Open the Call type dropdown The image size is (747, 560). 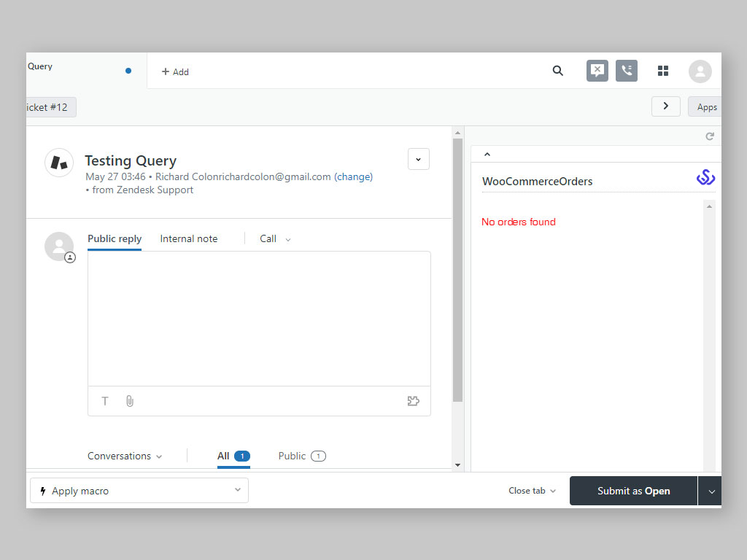pos(275,238)
